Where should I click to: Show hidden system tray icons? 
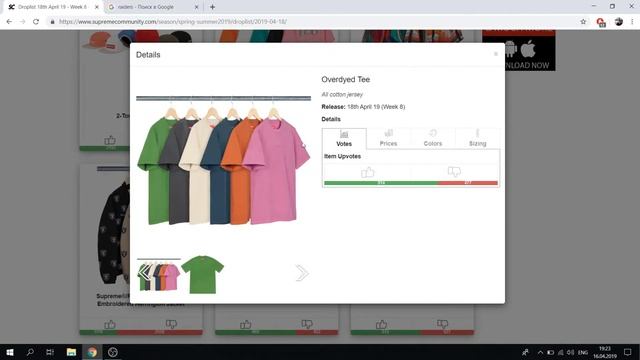[x=540, y=352]
